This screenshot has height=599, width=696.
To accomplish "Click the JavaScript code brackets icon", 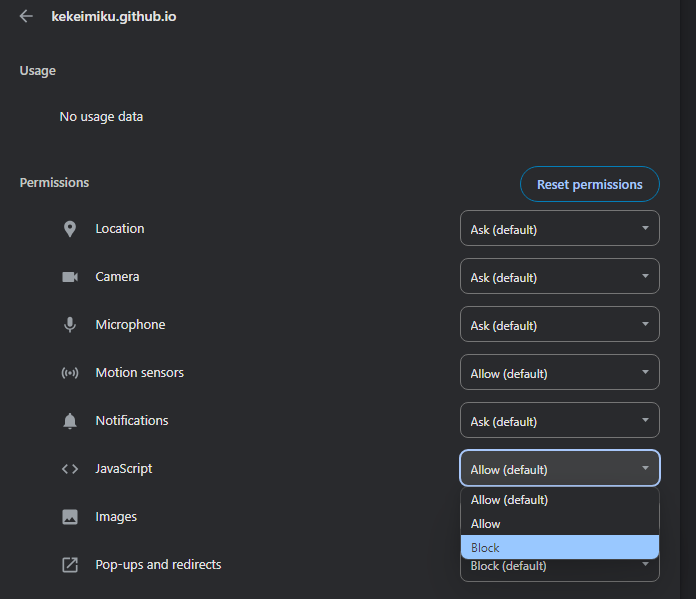I will coord(70,469).
